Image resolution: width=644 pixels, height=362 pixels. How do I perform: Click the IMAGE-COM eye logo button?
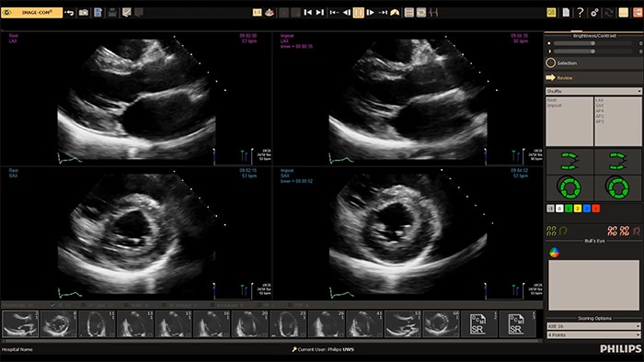(31, 13)
